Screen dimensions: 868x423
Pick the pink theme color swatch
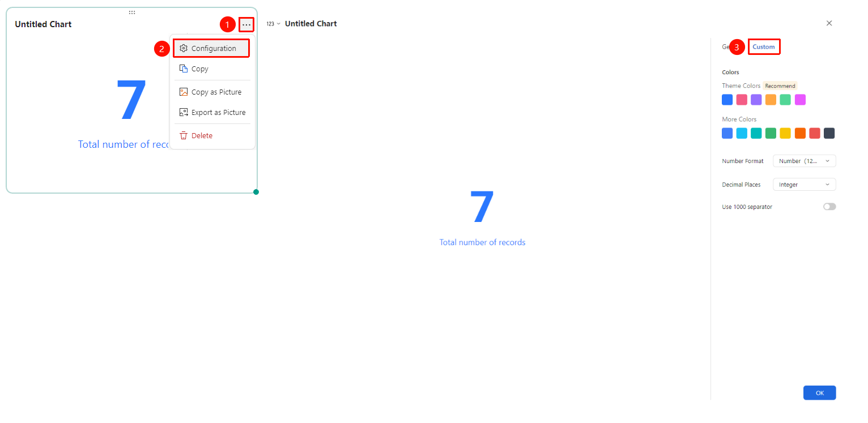742,100
